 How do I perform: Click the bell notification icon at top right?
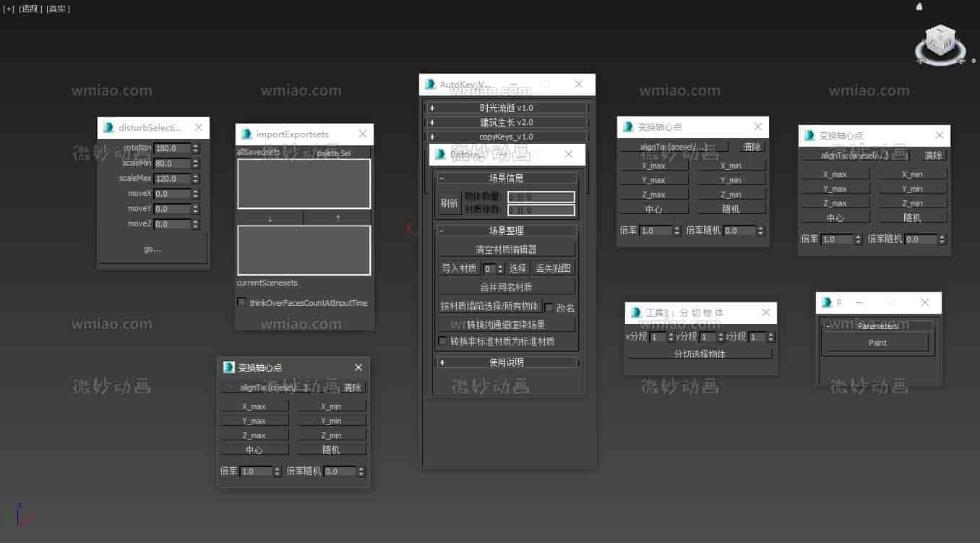919,7
